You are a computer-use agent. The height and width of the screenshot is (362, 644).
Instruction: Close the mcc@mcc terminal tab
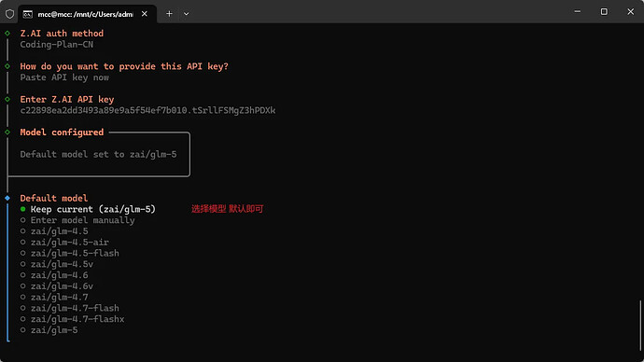(x=145, y=14)
